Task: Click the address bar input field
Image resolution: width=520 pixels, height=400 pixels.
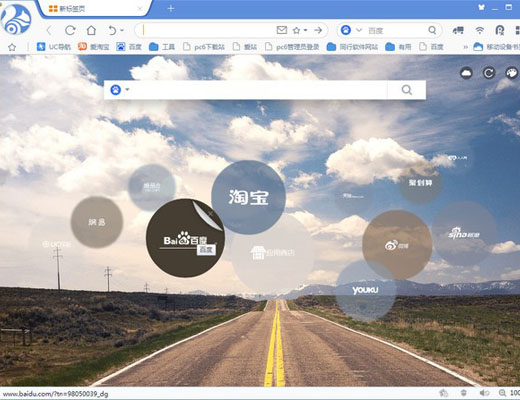Action: [x=207, y=30]
